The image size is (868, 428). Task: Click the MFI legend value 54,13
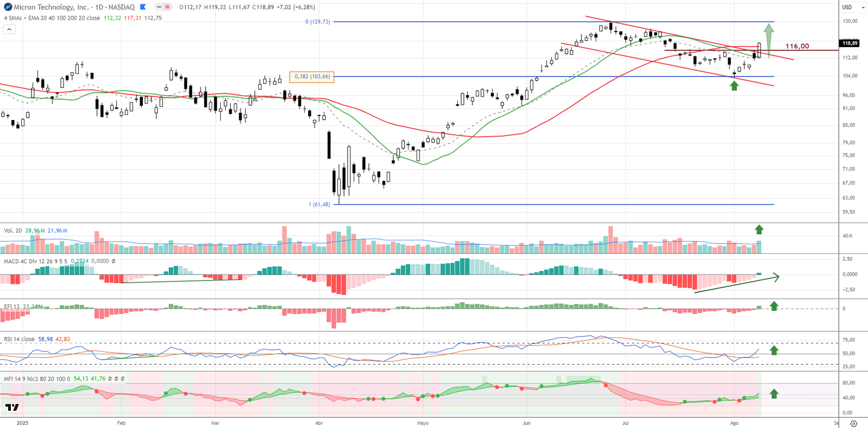[81, 379]
